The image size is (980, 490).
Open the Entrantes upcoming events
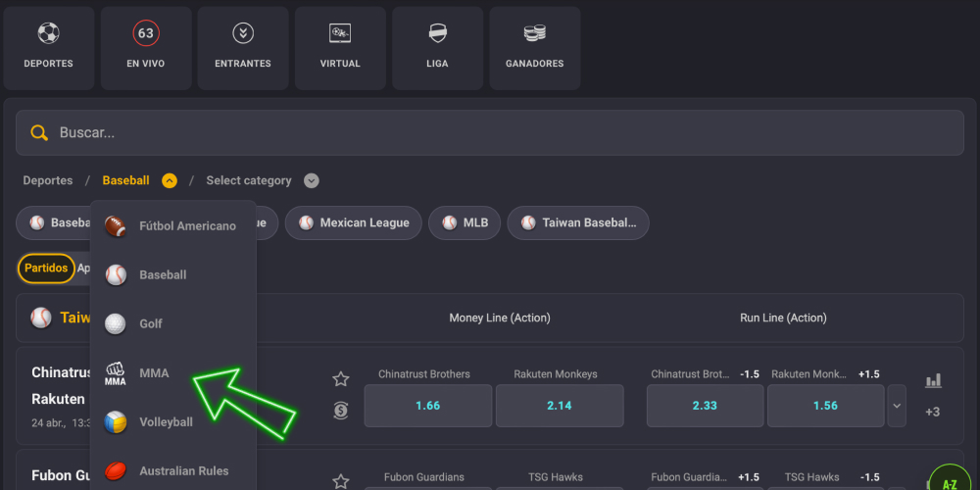[x=243, y=48]
